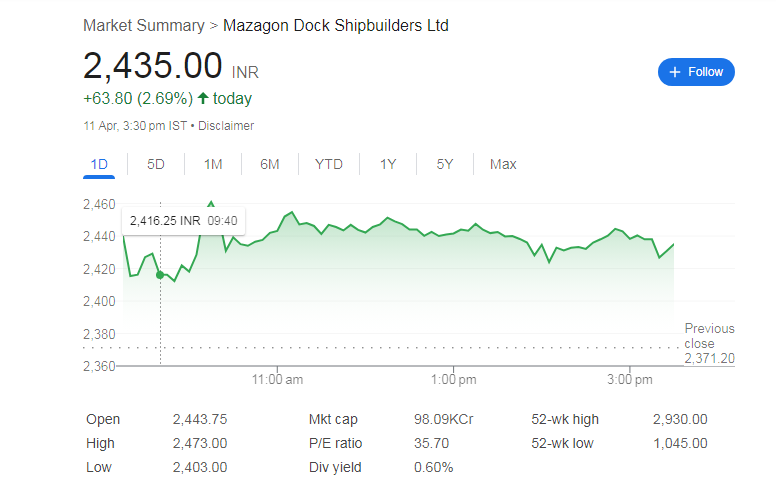Click the 2,416.25 INR chart tooltip
776x498 pixels.
click(184, 220)
